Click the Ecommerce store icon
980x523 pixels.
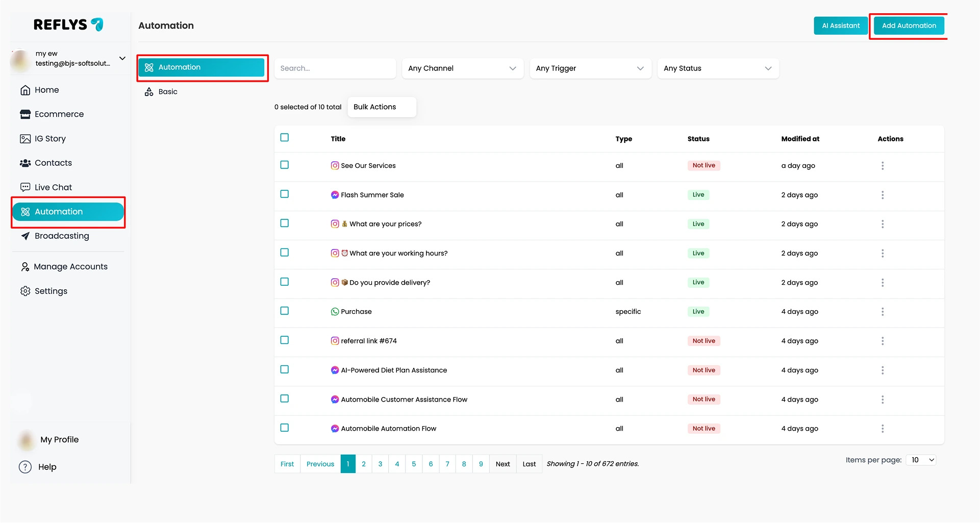pyautogui.click(x=25, y=114)
